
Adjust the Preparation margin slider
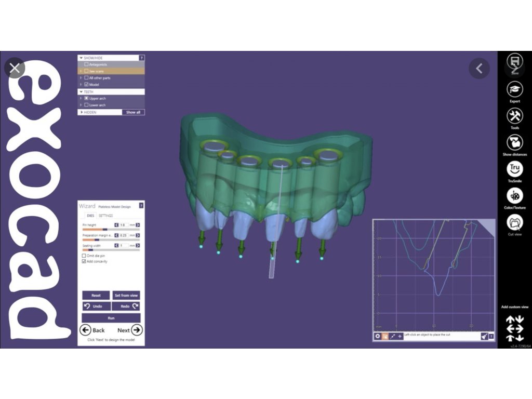click(x=111, y=240)
